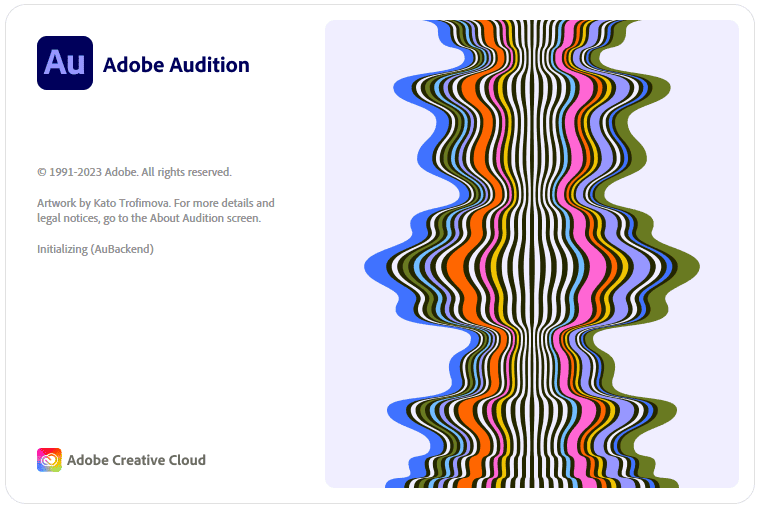This screenshot has height=511, width=760.
Task: Click the "Initializing (AuBackend)" status text
Action: [95, 249]
